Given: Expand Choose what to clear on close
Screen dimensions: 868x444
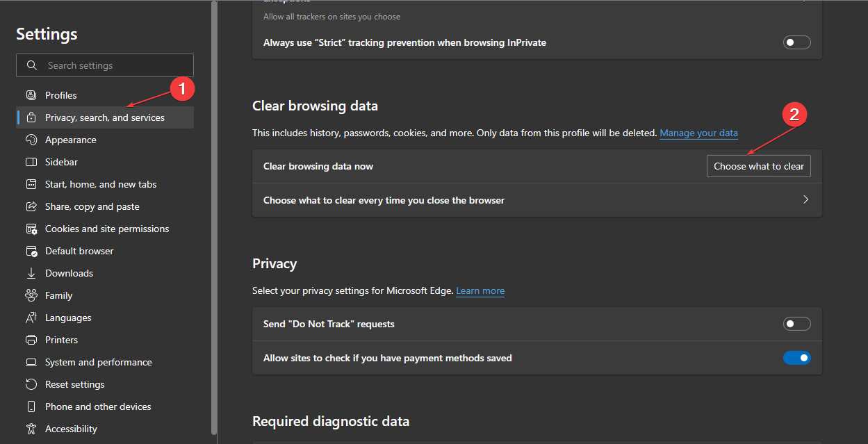Looking at the screenshot, I should tap(805, 200).
